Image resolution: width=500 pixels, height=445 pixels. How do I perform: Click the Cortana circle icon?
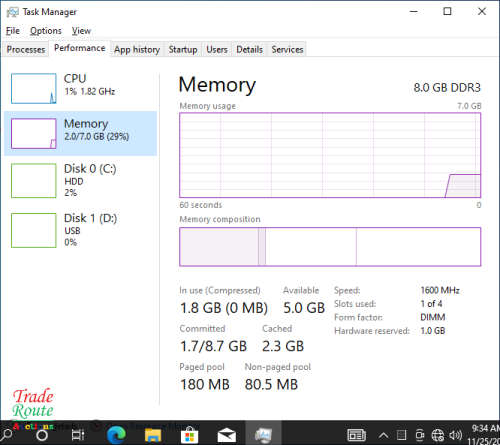(42, 435)
